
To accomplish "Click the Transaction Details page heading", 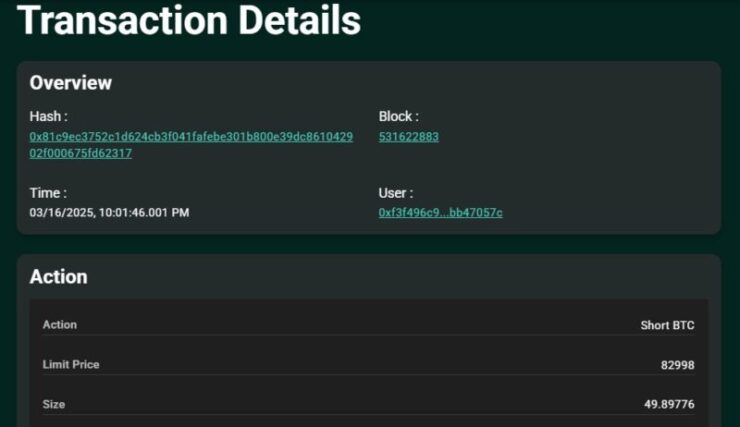I will point(189,20).
